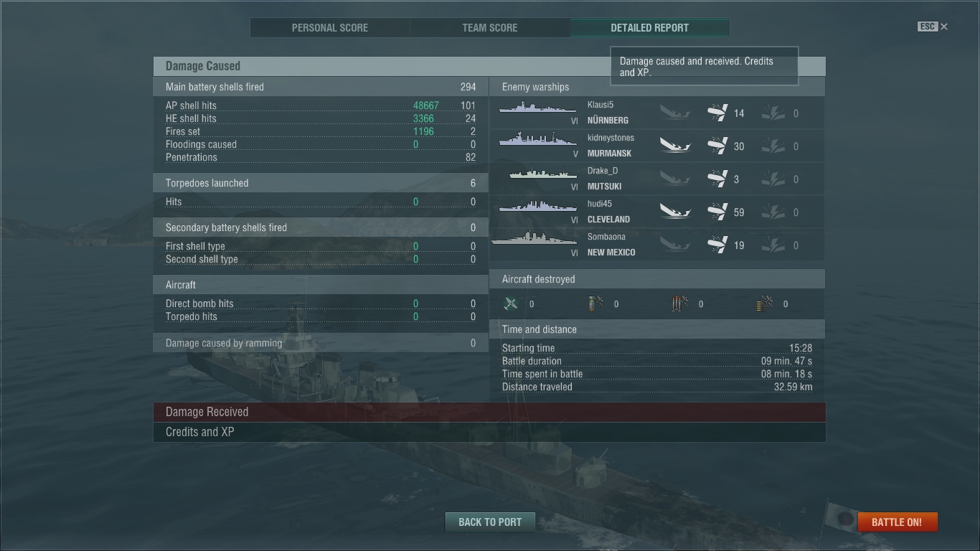Switch to the Personal Score tab
The height and width of the screenshot is (551, 980).
pos(330,28)
